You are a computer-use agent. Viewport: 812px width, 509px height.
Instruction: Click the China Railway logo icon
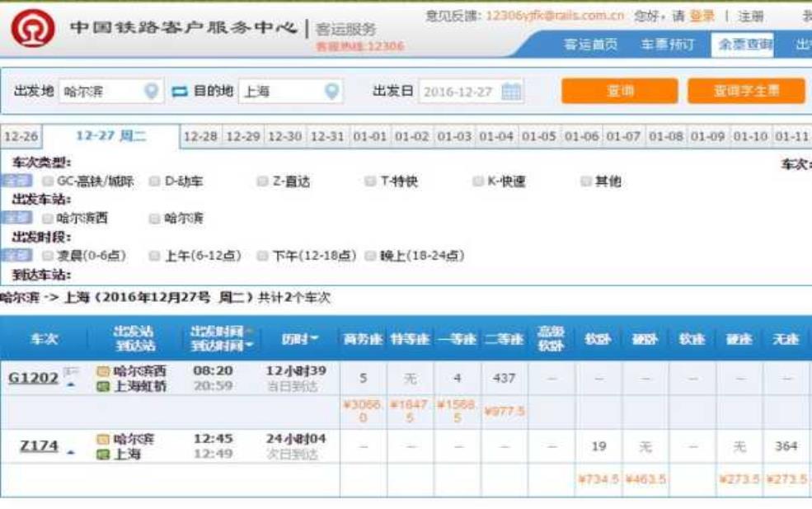[x=32, y=31]
